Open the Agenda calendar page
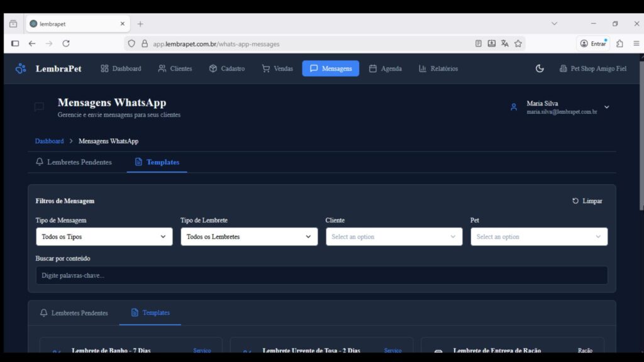Screen dimensions: 644x362 [x=385, y=69]
